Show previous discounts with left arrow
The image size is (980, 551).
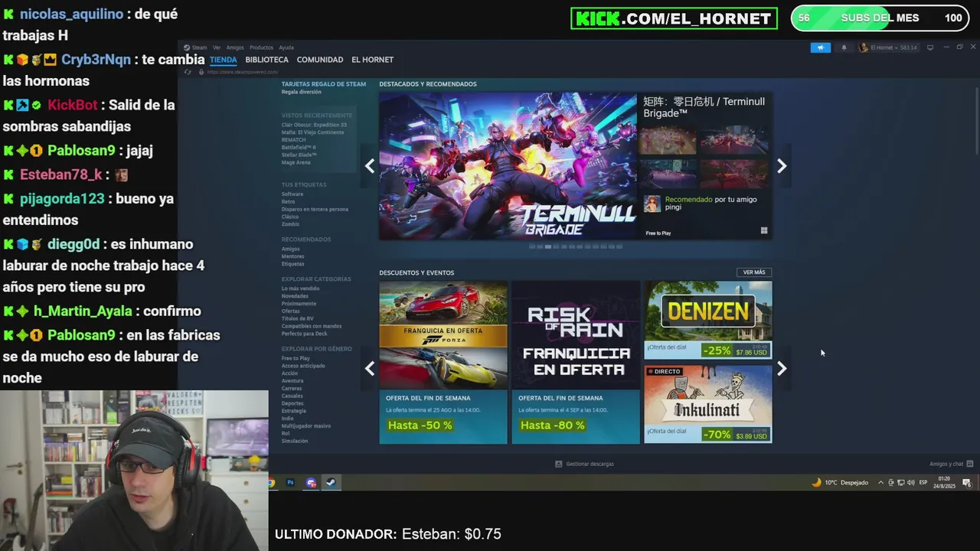(x=370, y=369)
